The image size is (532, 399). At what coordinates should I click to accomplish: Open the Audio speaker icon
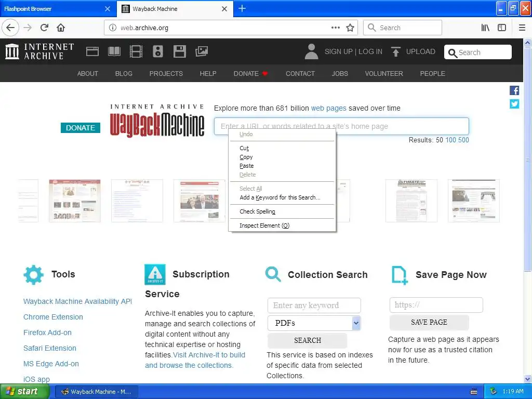[158, 51]
